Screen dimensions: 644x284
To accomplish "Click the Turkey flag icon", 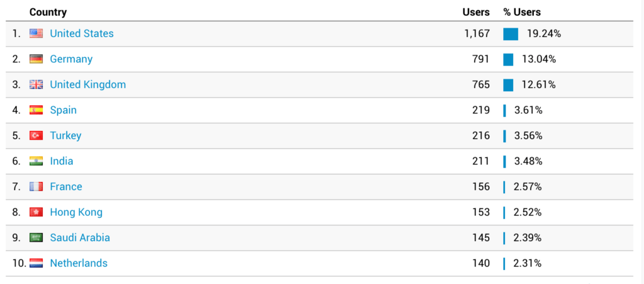I will click(36, 135).
